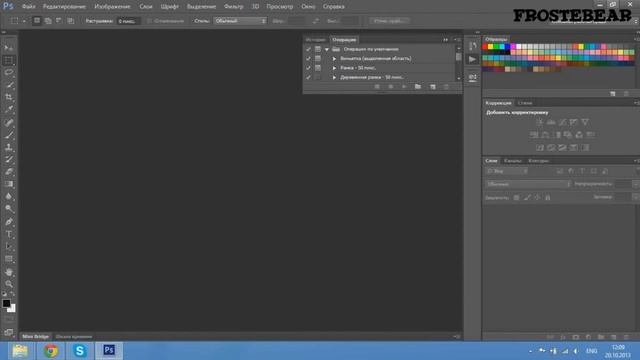This screenshot has width=640, height=360.
Task: Select the Blur tool
Action: tap(9, 196)
